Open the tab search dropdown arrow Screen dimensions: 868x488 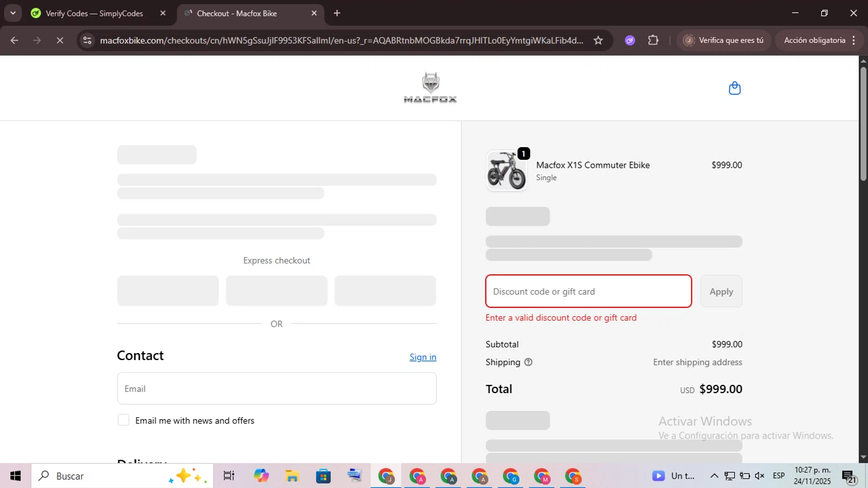[13, 13]
